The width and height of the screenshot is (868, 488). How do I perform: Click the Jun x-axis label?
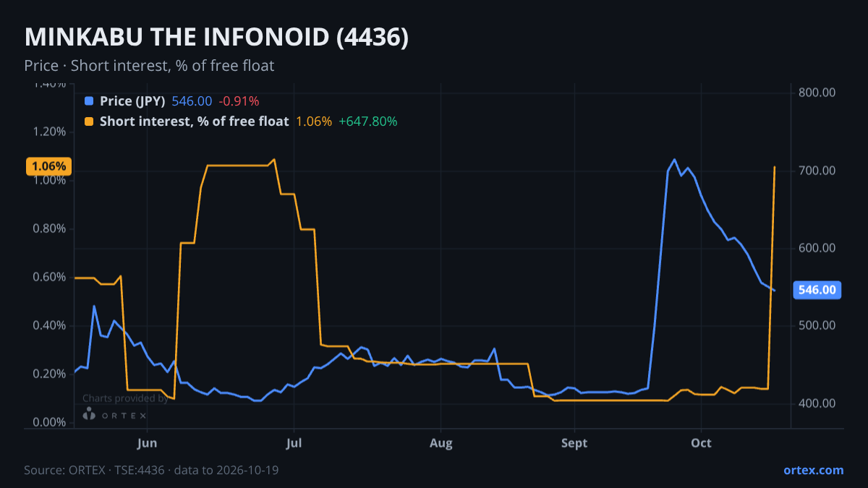tap(147, 442)
